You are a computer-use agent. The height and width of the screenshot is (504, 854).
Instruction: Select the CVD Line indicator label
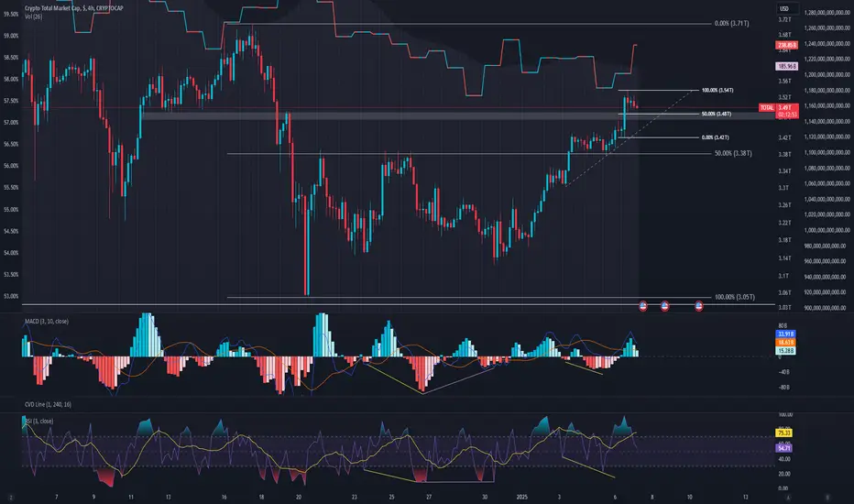pyautogui.click(x=48, y=404)
